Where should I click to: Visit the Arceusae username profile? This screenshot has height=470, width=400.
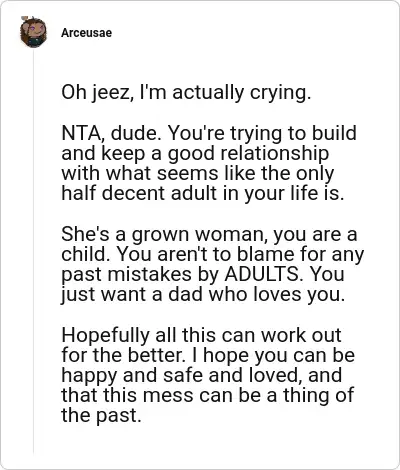click(x=87, y=33)
